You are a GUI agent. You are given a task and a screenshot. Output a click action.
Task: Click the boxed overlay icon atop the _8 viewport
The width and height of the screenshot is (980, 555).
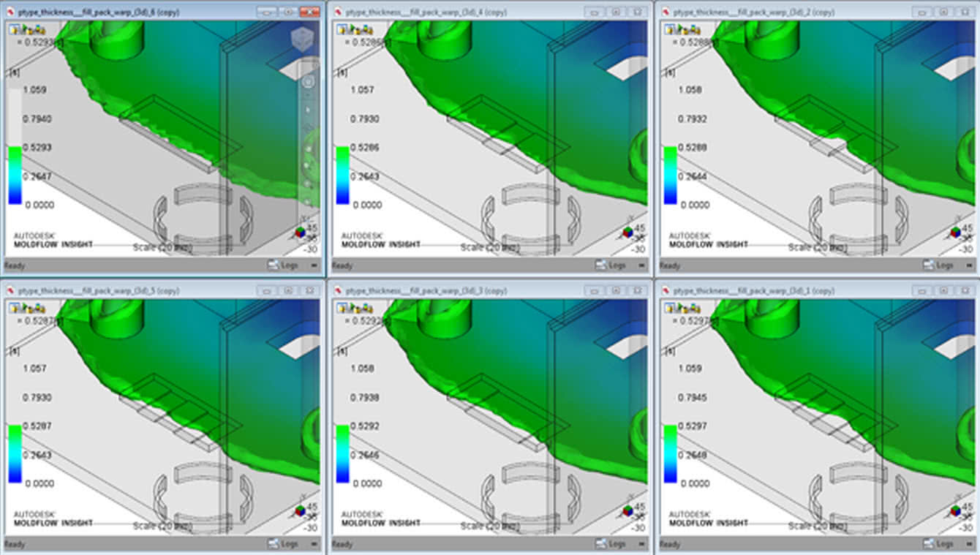[13, 29]
